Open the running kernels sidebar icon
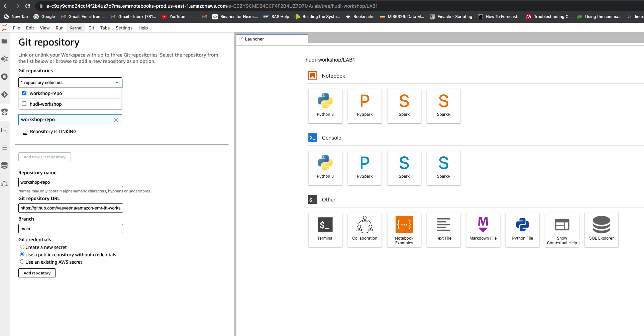The image size is (644, 336). click(4, 77)
